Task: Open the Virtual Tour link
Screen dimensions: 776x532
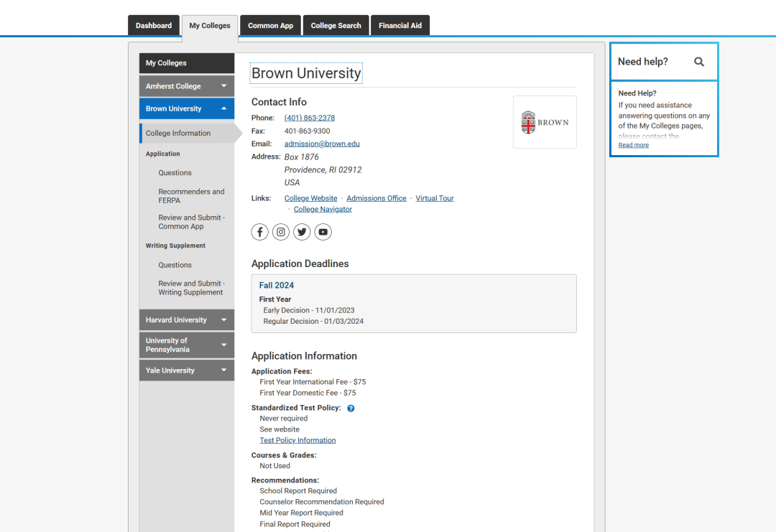Action: [x=435, y=198]
